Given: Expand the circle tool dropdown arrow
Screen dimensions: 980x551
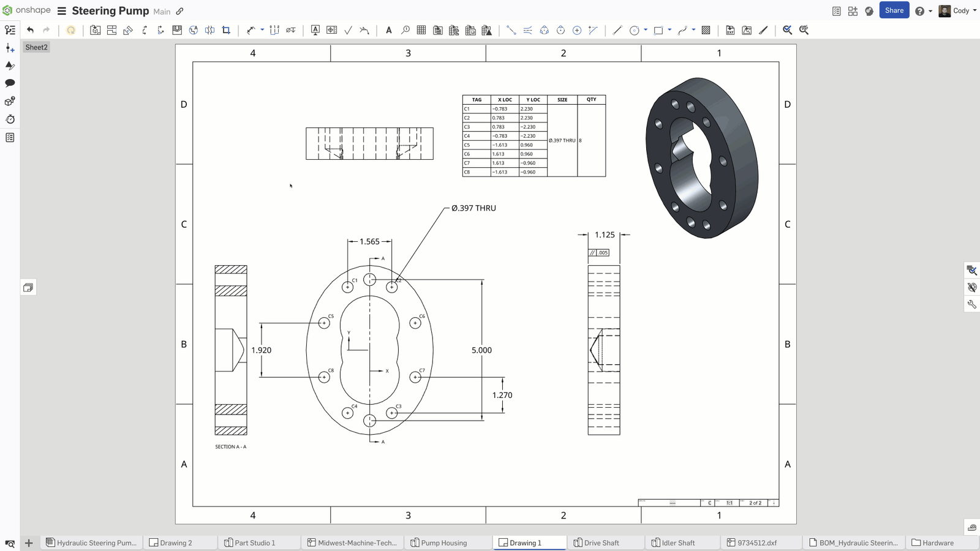Looking at the screenshot, I should pos(646,30).
